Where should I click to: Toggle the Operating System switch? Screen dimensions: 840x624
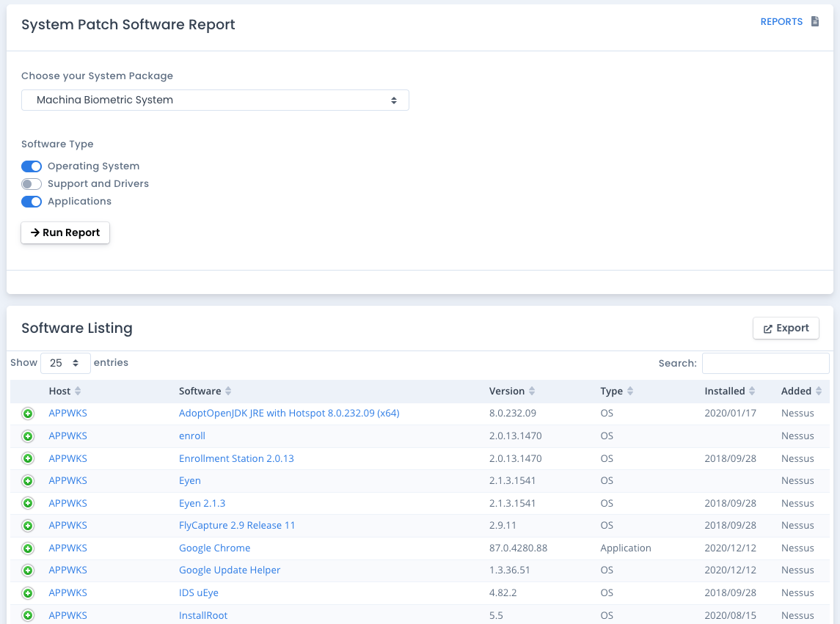point(32,166)
